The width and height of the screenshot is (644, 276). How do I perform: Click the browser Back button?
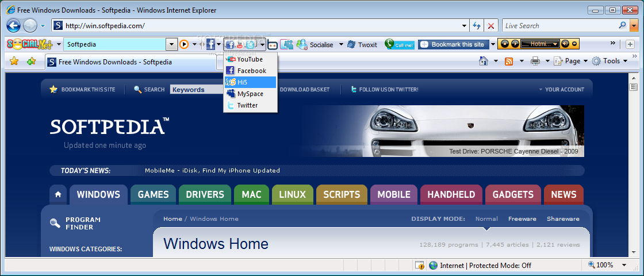14,26
